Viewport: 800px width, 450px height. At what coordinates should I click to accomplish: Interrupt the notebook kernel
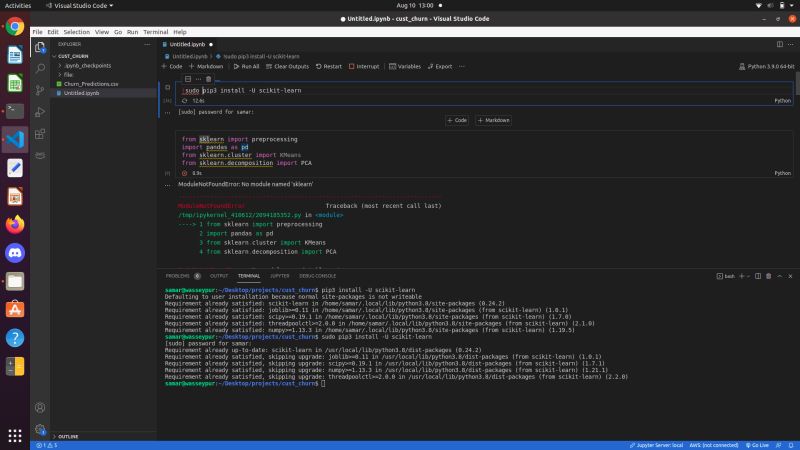pyautogui.click(x=364, y=66)
